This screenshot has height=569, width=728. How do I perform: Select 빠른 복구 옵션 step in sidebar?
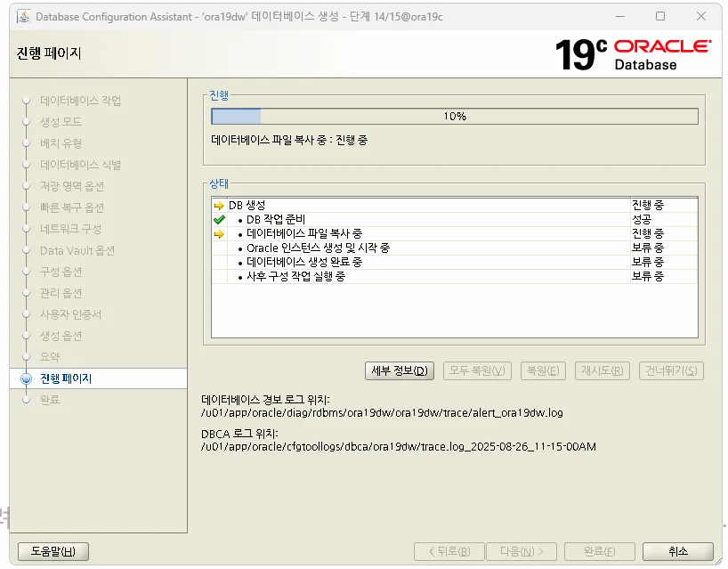(x=72, y=207)
